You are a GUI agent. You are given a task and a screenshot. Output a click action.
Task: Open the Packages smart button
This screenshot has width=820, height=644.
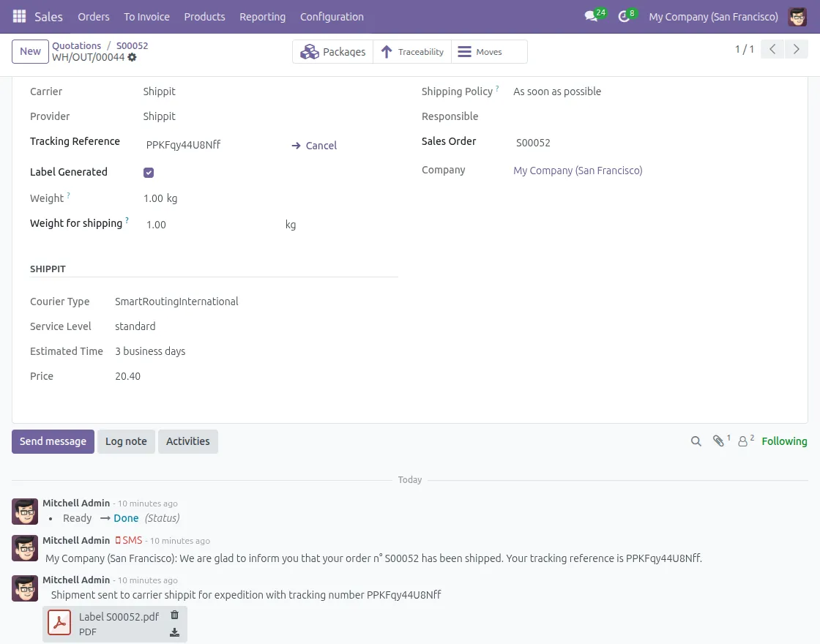332,52
